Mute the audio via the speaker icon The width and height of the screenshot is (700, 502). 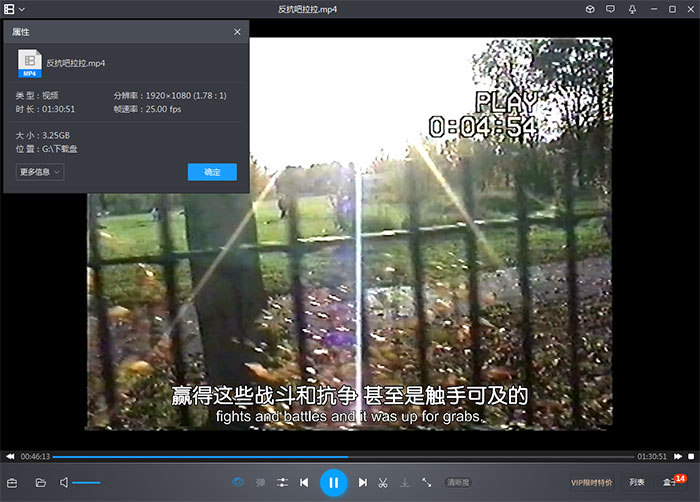[x=64, y=483]
